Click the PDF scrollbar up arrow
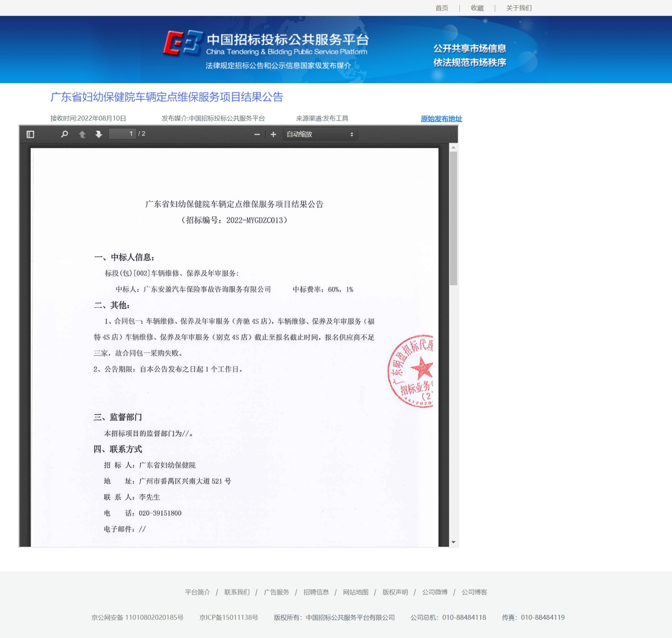The height and width of the screenshot is (638, 672). [453, 147]
